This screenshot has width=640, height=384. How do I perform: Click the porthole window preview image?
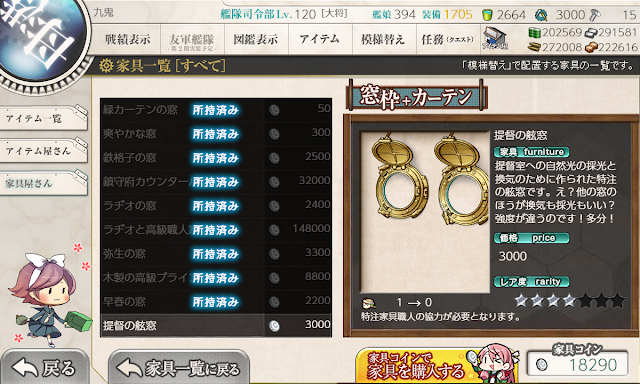click(425, 211)
